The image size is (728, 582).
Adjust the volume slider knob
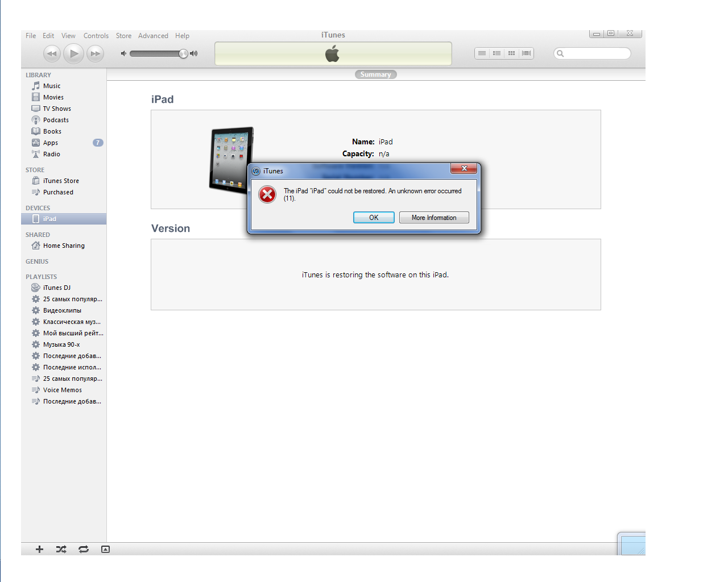pyautogui.click(x=183, y=53)
